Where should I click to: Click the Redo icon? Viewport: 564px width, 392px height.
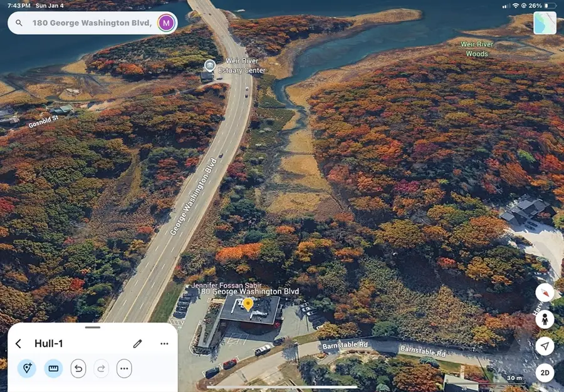tap(101, 369)
